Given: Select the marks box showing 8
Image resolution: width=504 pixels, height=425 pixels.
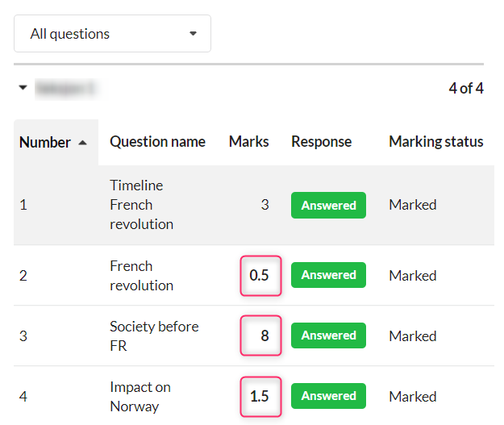Looking at the screenshot, I should click(260, 335).
